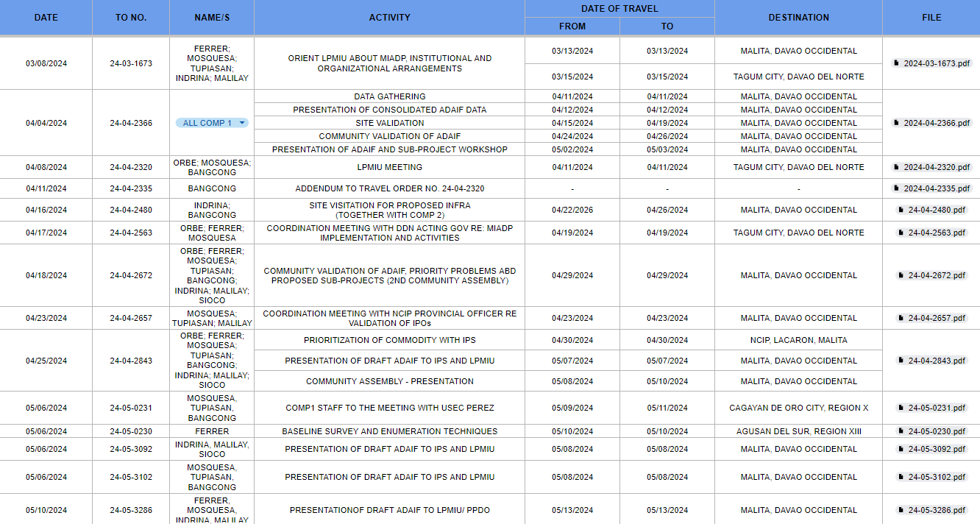Select the DATE OF TRAVEL header cell
Image resolution: width=980 pixels, height=524 pixels.
pyautogui.click(x=619, y=9)
